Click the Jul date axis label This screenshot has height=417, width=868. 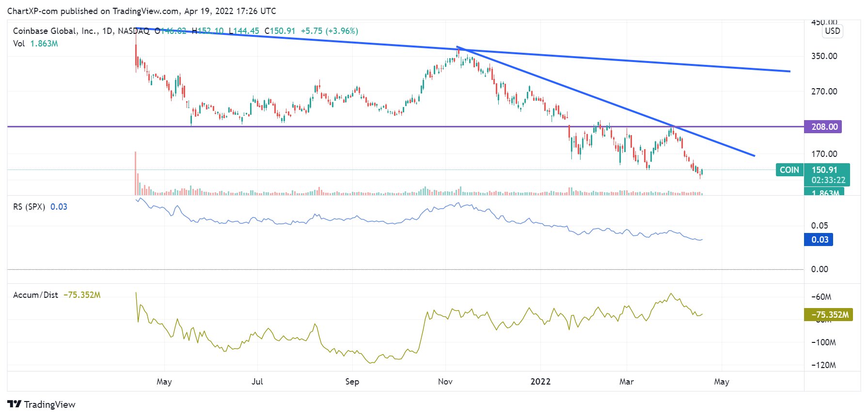tap(257, 382)
